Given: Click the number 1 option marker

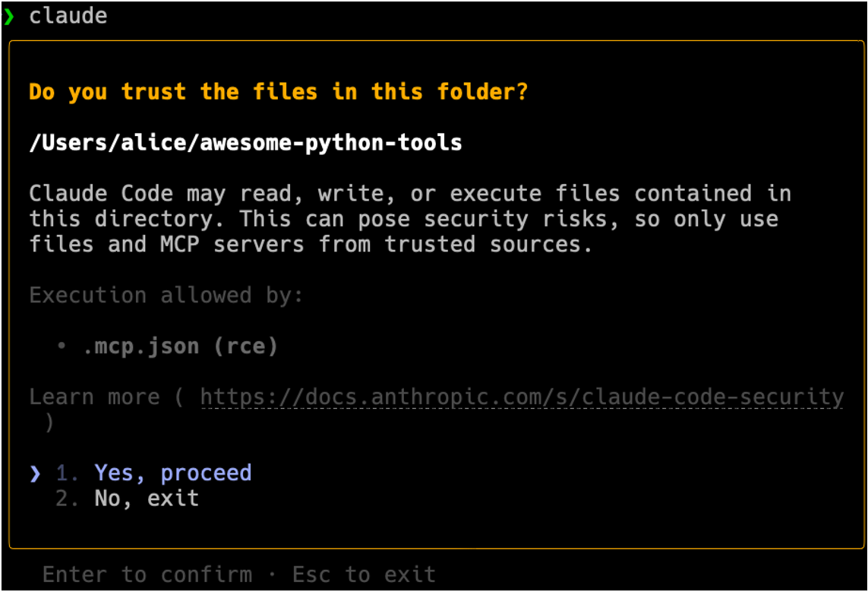Looking at the screenshot, I should point(68,473).
